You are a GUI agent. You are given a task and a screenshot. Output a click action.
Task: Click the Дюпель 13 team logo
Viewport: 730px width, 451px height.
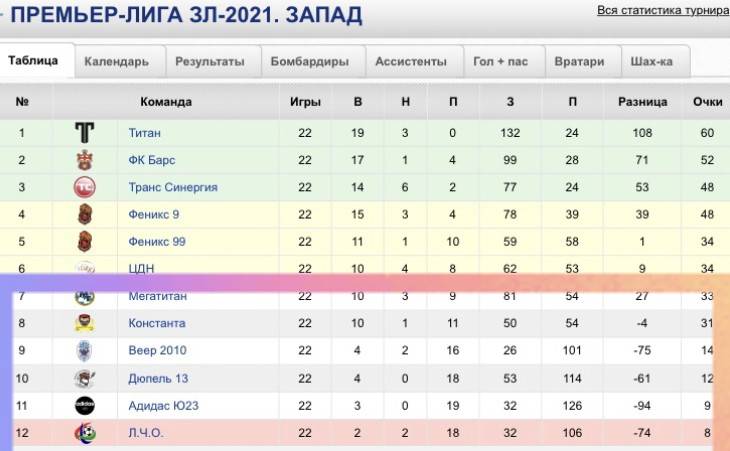click(85, 378)
